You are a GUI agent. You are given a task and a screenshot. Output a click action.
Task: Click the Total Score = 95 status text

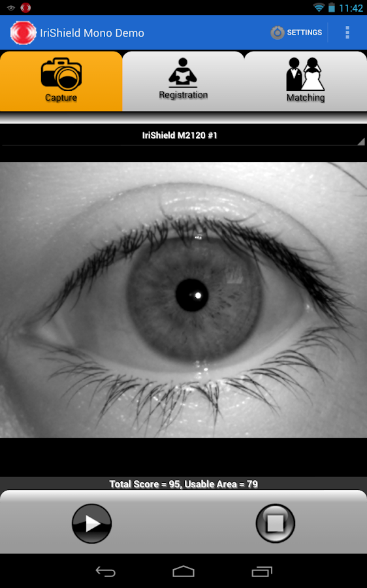point(183,484)
